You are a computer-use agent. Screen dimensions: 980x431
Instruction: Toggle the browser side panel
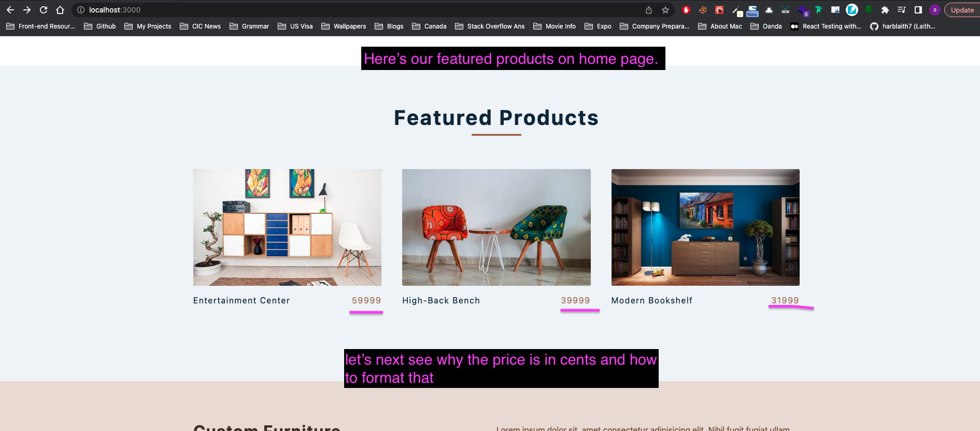pyautogui.click(x=918, y=10)
